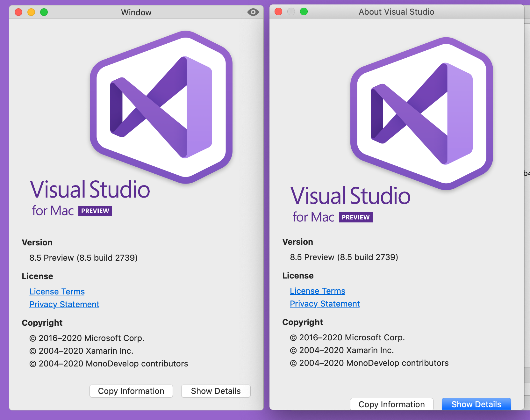Screen dimensions: 530x420
Task: Select version text '8.5 Preview (8.5 build 2739)' in About Visual Studio
Action: [x=344, y=257]
